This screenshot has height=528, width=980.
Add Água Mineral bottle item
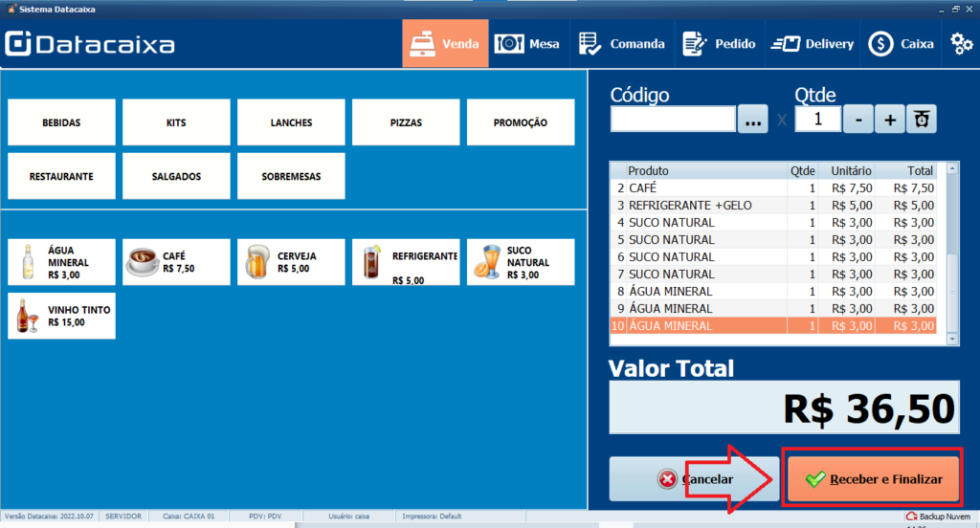(61, 262)
